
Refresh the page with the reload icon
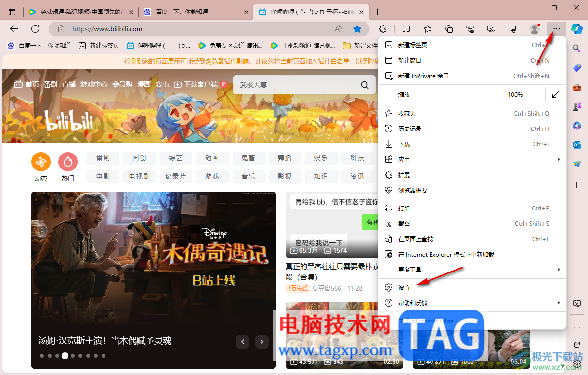coord(35,29)
